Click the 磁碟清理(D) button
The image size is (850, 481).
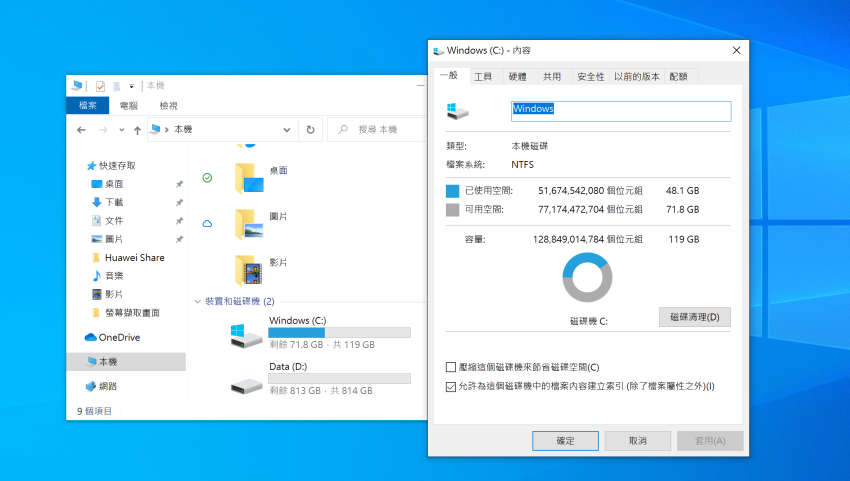[x=695, y=317]
